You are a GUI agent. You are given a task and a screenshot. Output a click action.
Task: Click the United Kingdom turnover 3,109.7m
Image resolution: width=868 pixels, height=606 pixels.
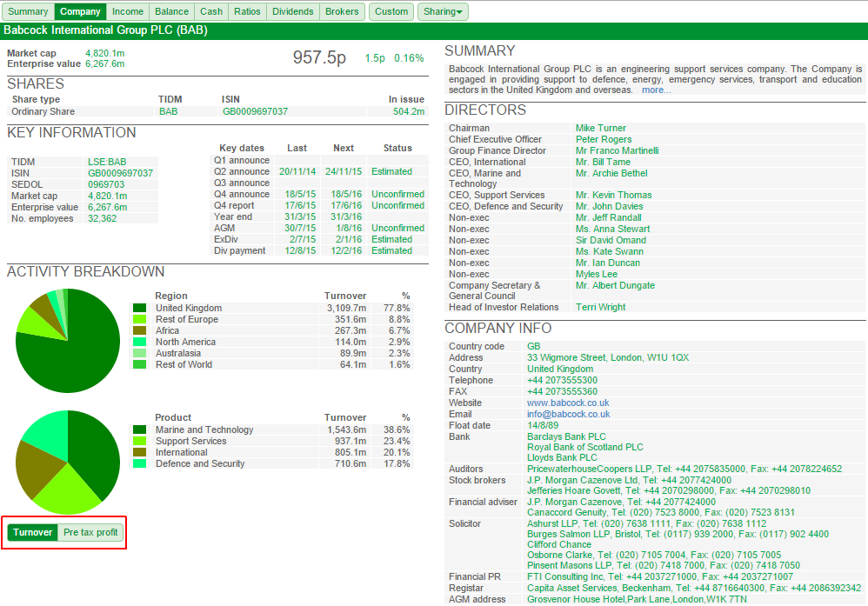(x=346, y=309)
